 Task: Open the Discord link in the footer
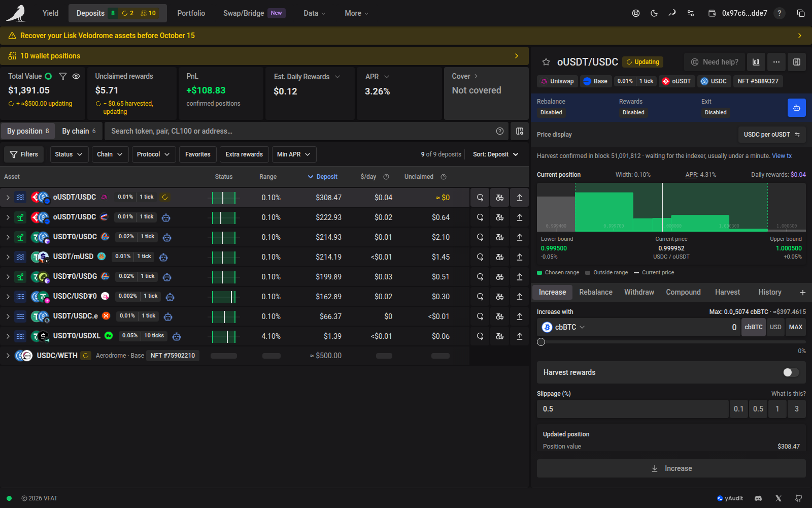click(758, 498)
